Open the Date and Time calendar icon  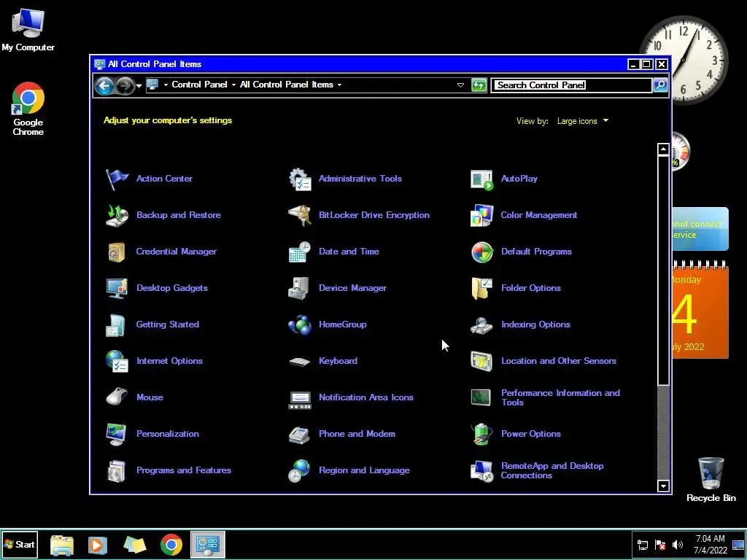300,252
